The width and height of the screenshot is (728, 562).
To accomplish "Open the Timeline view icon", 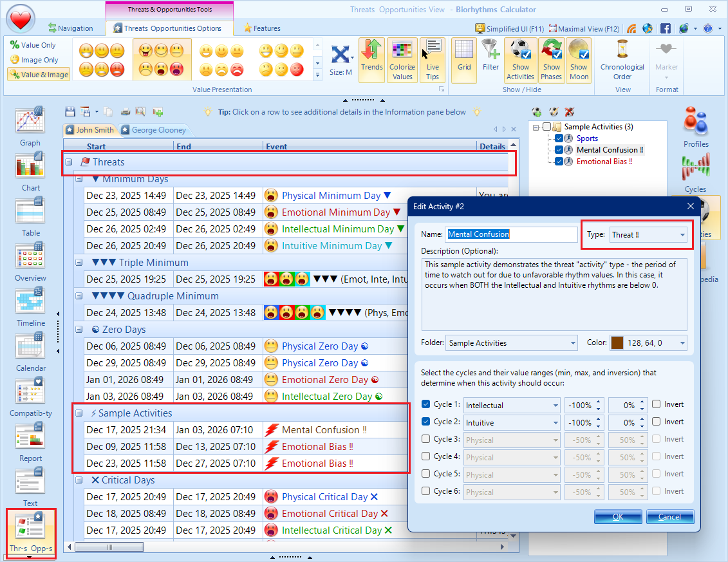I will 30,301.
